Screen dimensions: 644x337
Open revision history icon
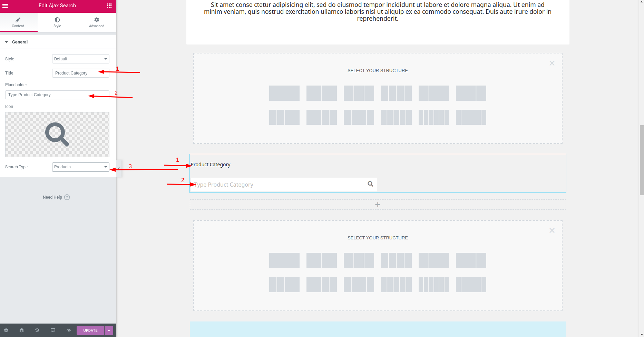pos(37,330)
